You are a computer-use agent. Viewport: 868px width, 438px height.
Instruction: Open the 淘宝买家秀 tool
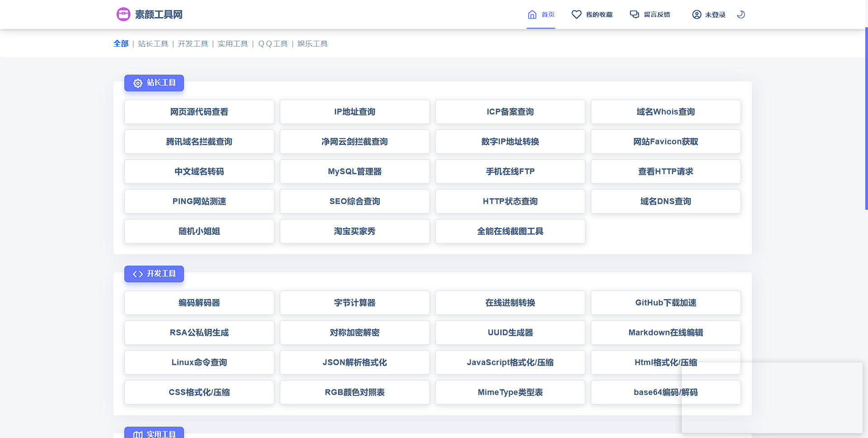click(x=355, y=231)
